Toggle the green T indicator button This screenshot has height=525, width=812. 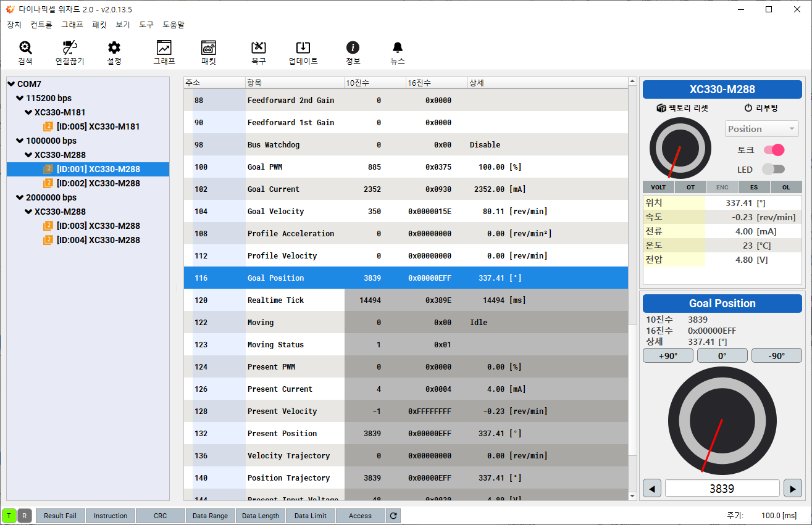(9, 516)
